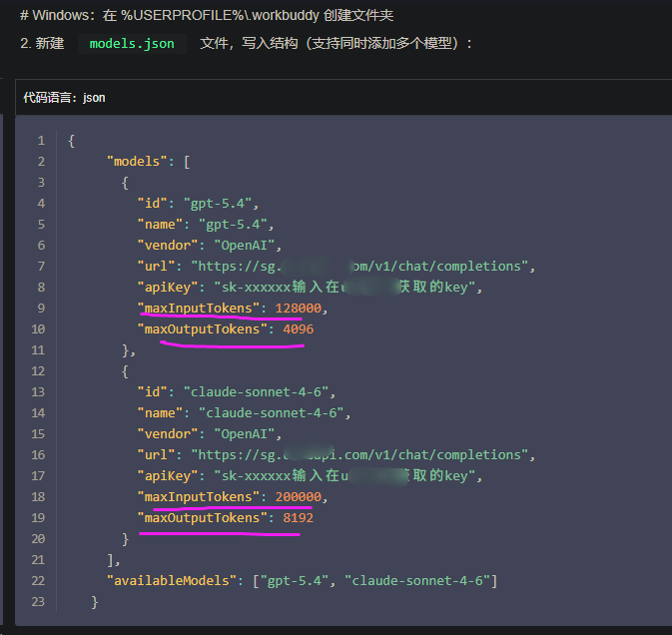Click the "maxOutputTokens" key on line 19
Viewport: 672px width, 635px height.
(203, 518)
